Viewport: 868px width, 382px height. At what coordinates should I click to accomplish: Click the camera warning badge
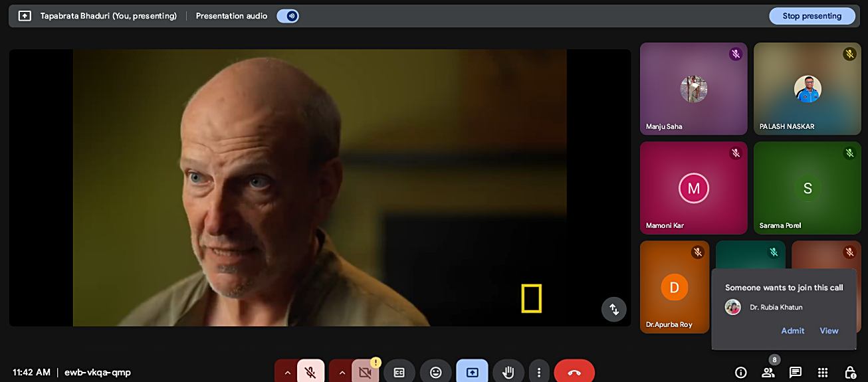point(376,363)
